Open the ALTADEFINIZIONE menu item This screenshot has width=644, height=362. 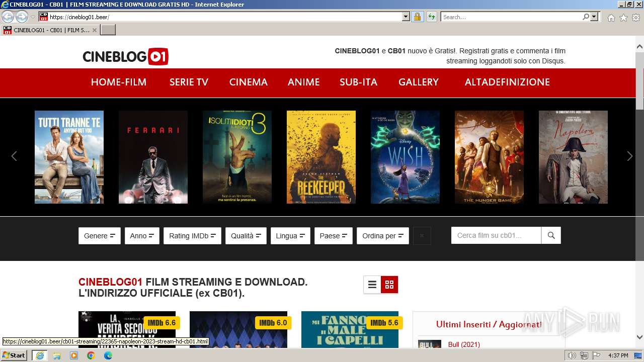coord(507,82)
